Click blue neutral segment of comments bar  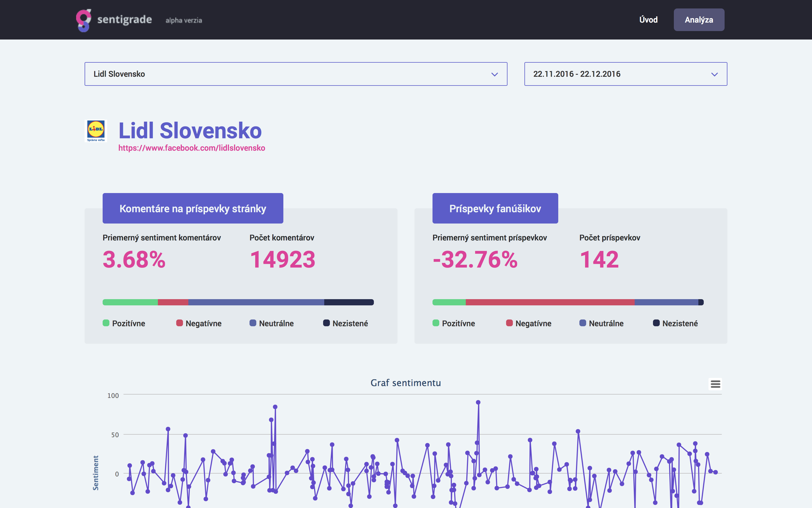(256, 302)
